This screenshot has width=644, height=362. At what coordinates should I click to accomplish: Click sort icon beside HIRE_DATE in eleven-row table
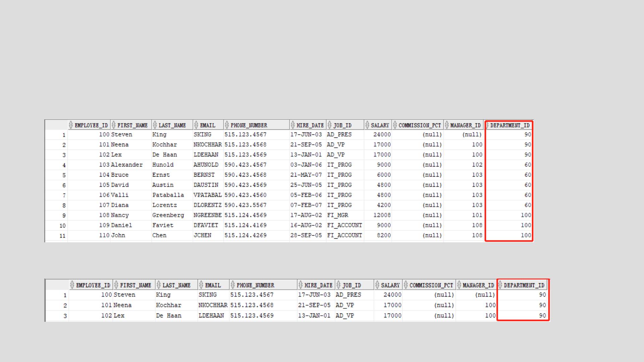point(292,125)
